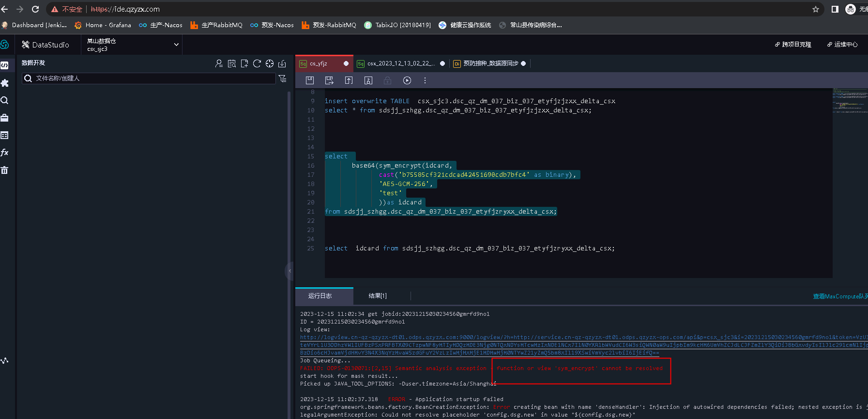Viewport: 868px width, 419px height.
Task: Click the steal-lock edit icon in editor toolbar
Action: click(x=368, y=80)
